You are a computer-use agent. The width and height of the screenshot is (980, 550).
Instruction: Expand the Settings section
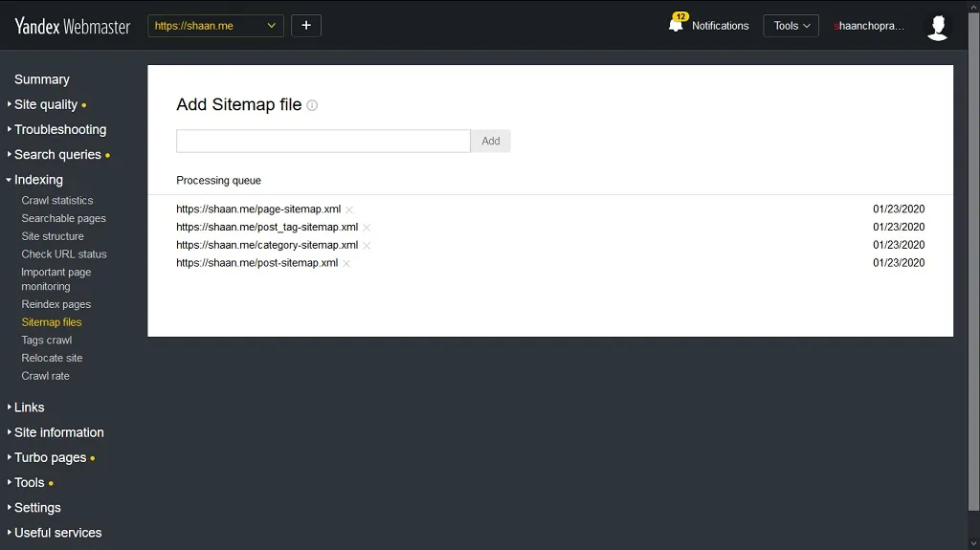click(37, 508)
